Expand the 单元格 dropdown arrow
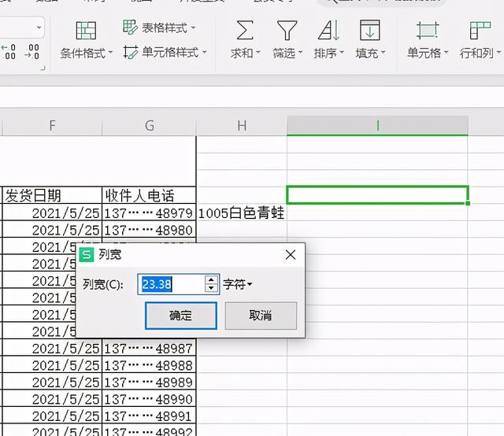The height and width of the screenshot is (436, 504). point(446,53)
